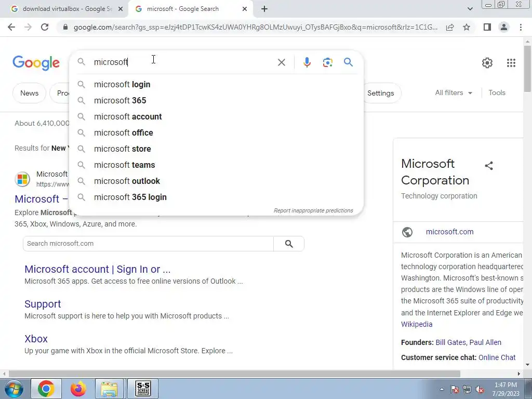
Task: Share the Microsoft Corporation knowledge panel
Action: (488, 166)
